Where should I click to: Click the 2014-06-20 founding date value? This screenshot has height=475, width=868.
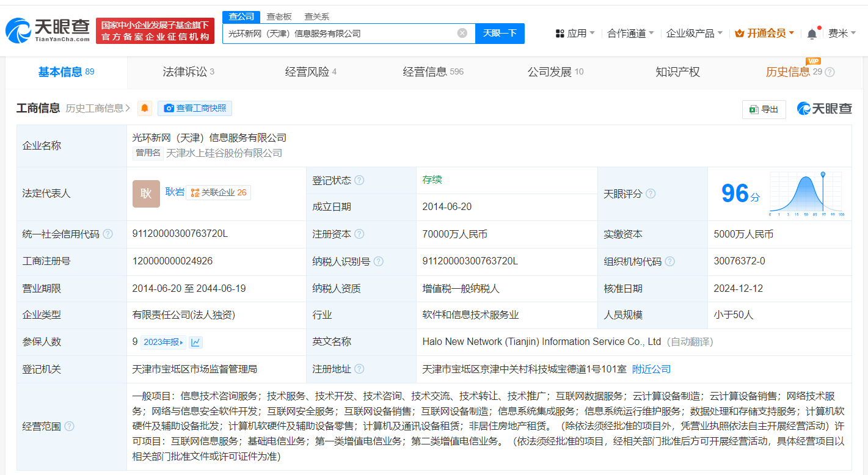pos(447,207)
